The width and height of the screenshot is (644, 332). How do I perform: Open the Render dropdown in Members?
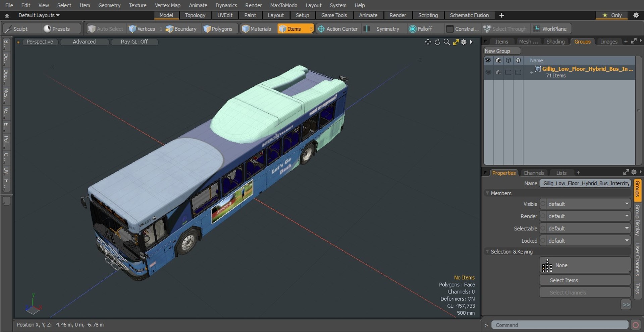(x=585, y=216)
